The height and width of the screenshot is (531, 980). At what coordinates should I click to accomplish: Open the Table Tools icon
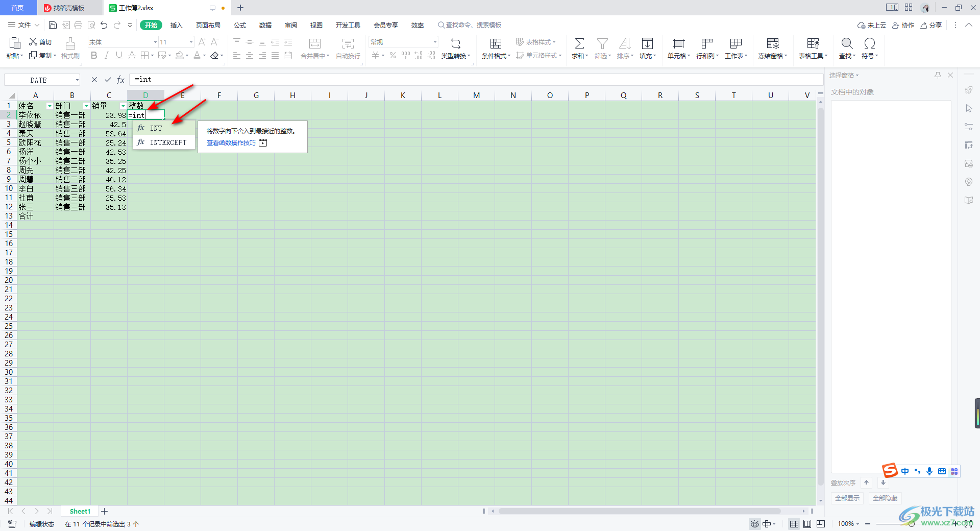click(813, 43)
